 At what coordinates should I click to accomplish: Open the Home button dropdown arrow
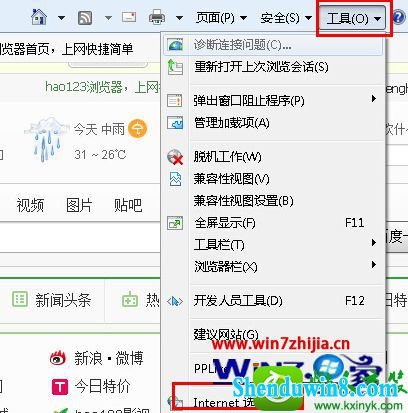click(x=61, y=17)
